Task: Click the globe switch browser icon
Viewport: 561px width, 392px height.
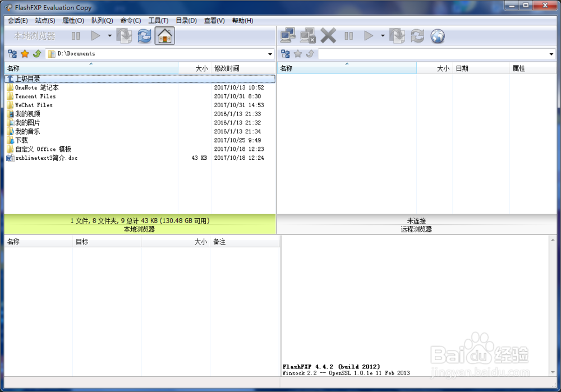Action: (x=438, y=36)
